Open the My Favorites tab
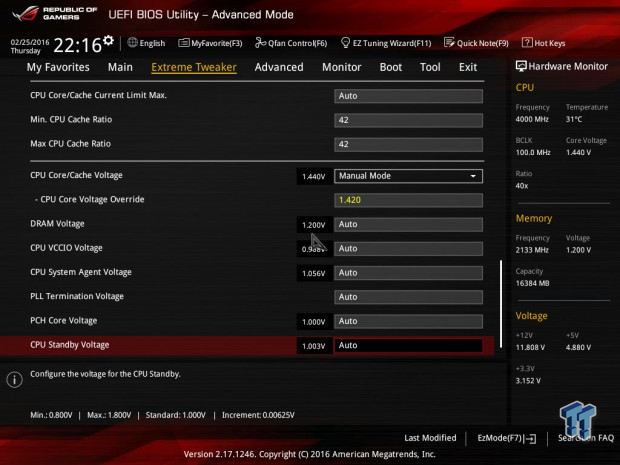Viewport: 620px width, 465px height. click(58, 67)
